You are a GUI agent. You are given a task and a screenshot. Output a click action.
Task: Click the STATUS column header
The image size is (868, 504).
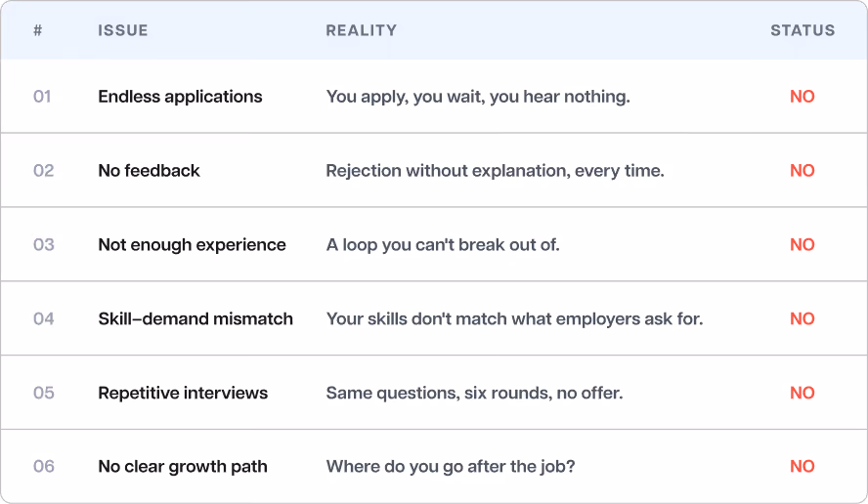[x=803, y=30]
